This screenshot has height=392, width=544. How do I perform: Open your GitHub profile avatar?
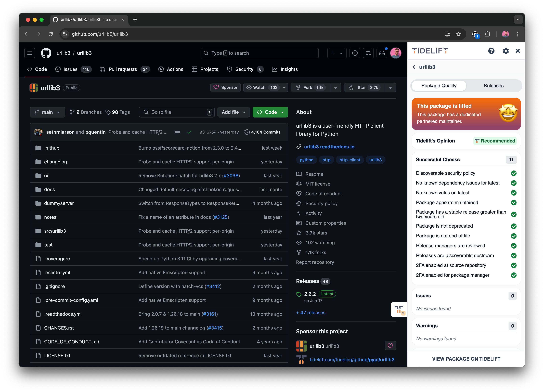point(396,53)
